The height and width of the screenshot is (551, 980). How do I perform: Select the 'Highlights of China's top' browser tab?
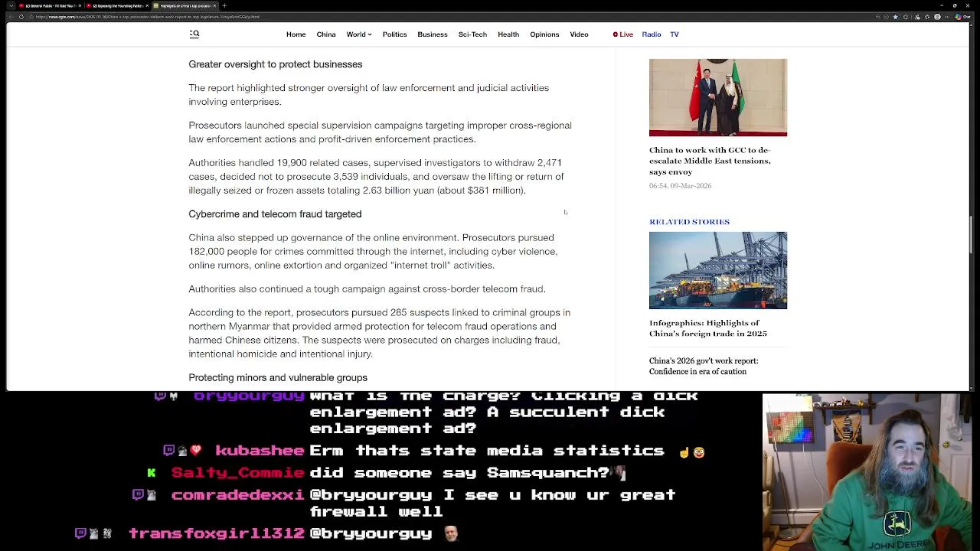tap(184, 5)
